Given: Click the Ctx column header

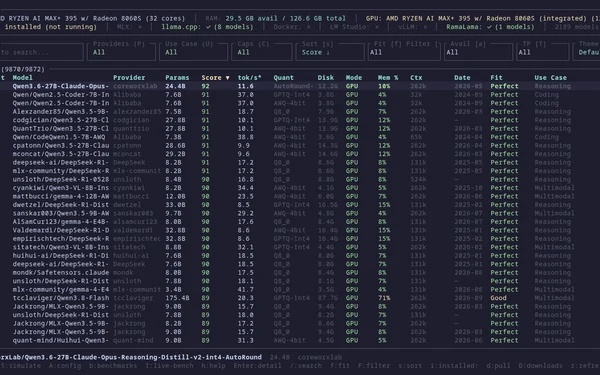Looking at the screenshot, I should click(x=416, y=78).
